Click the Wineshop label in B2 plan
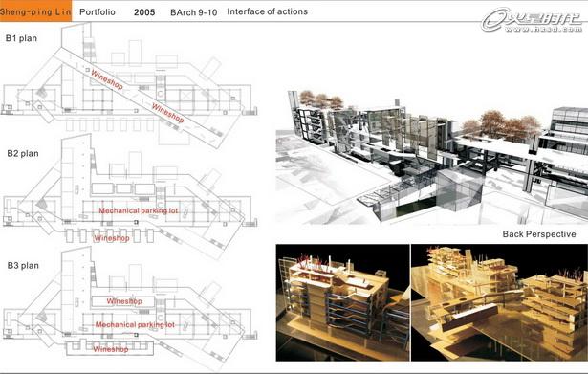 (x=112, y=238)
